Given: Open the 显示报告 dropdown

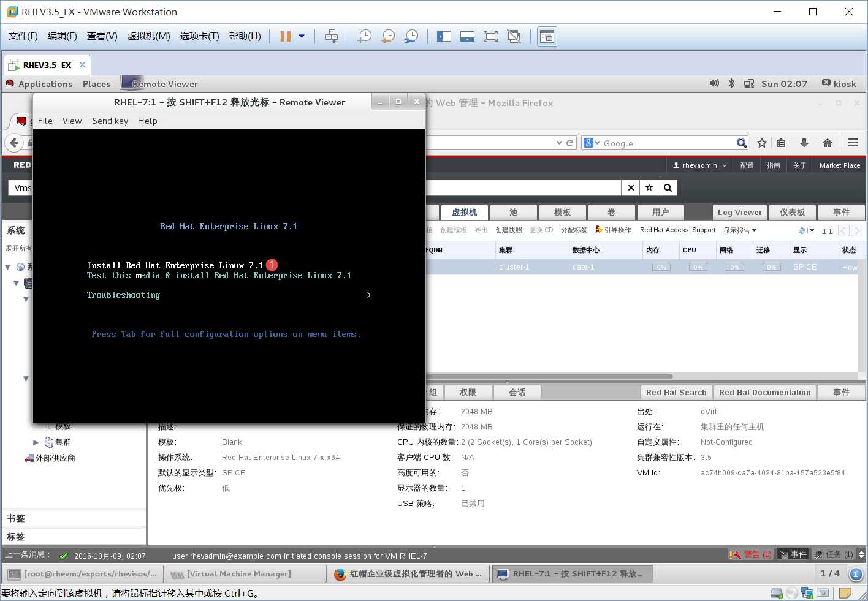Looking at the screenshot, I should tap(740, 230).
